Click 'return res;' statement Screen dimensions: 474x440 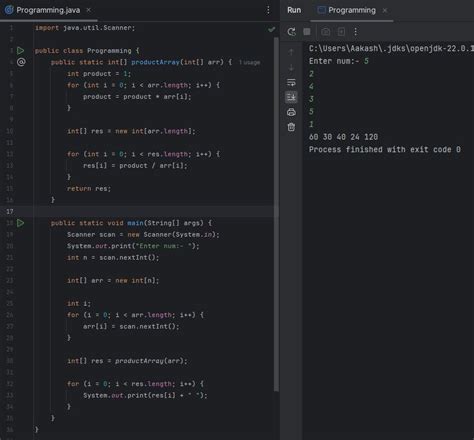[x=89, y=188]
